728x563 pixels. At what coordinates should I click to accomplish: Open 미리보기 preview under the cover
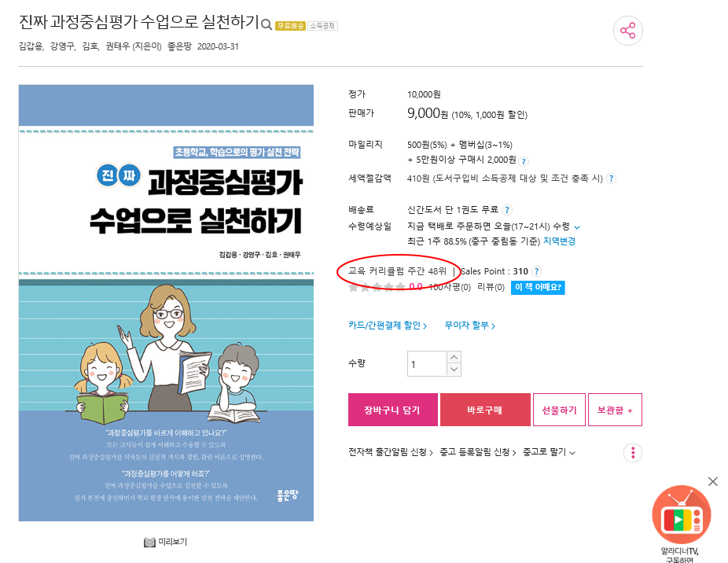(x=166, y=542)
